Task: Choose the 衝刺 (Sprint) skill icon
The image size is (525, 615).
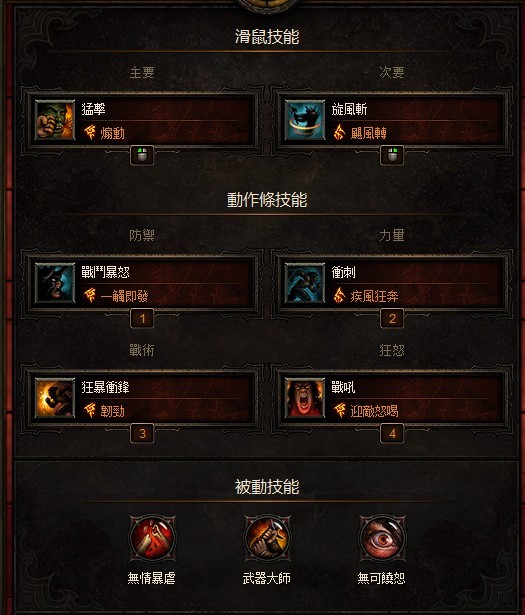Action: (x=305, y=283)
